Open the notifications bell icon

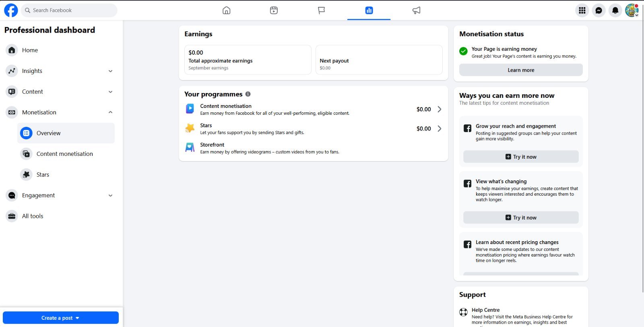coord(615,10)
